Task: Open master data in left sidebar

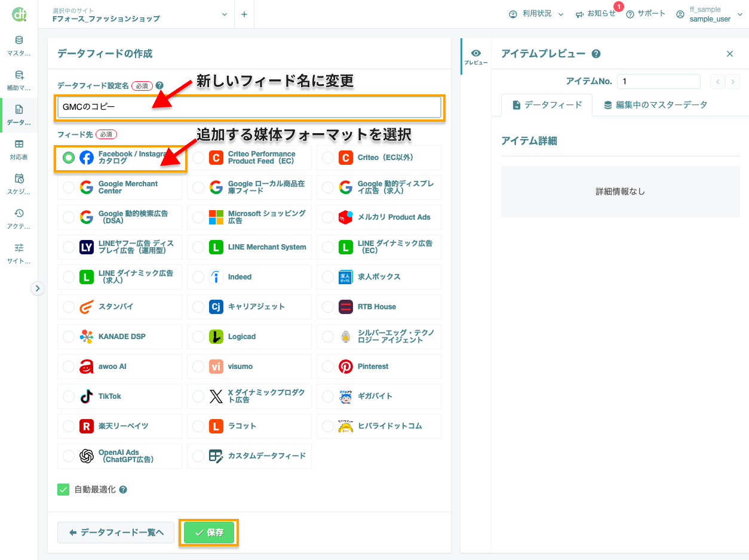Action: [19, 46]
